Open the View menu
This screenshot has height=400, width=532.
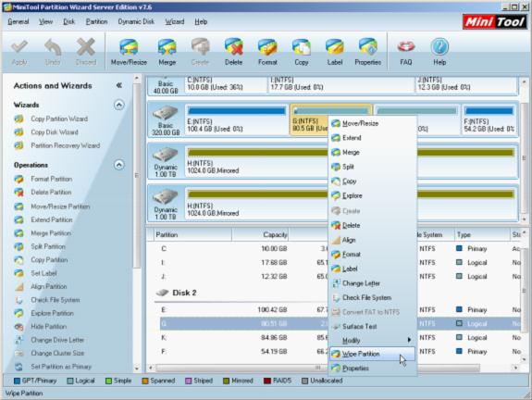[45, 21]
